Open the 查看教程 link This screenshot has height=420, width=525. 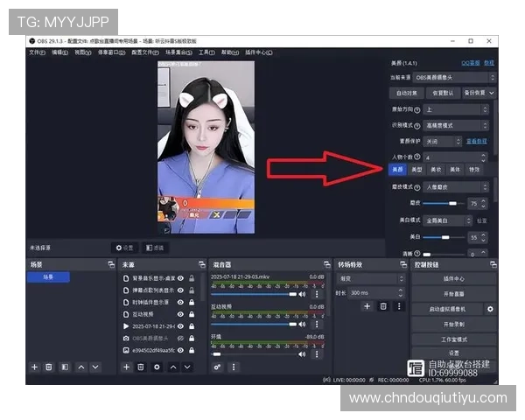(477, 142)
